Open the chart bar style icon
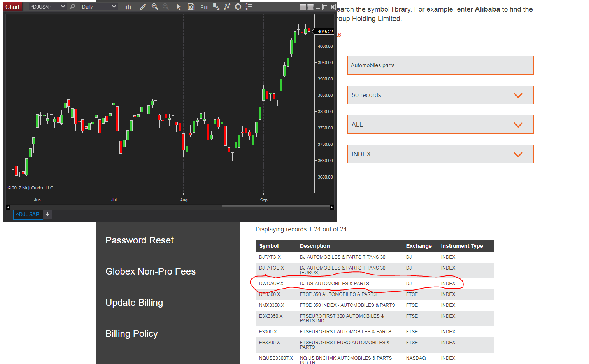589x364 pixels. [128, 7]
